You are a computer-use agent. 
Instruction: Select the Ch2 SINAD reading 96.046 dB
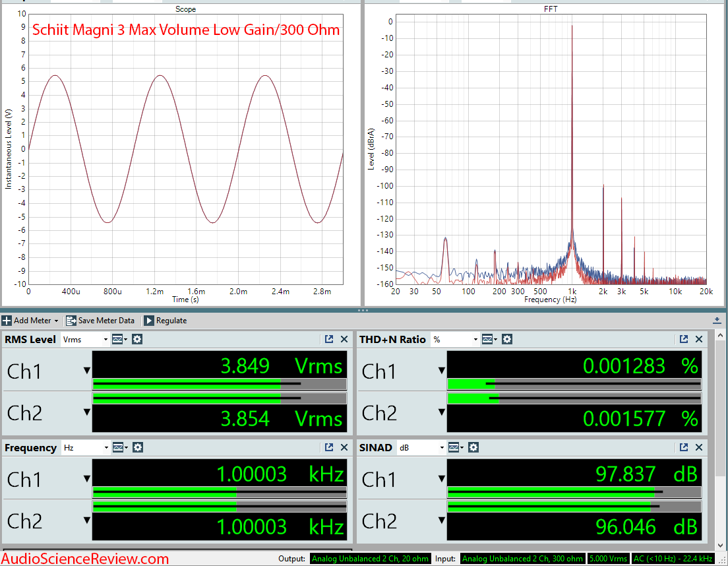pyautogui.click(x=647, y=527)
